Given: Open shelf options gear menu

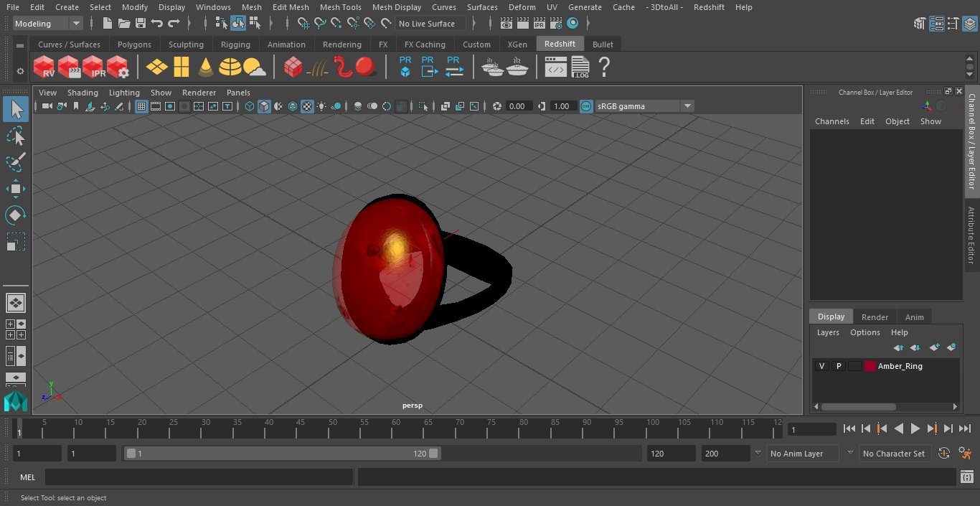Looking at the screenshot, I should 19,70.
